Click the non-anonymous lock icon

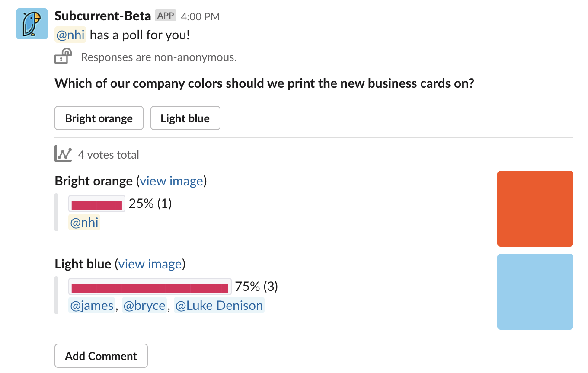tap(63, 57)
